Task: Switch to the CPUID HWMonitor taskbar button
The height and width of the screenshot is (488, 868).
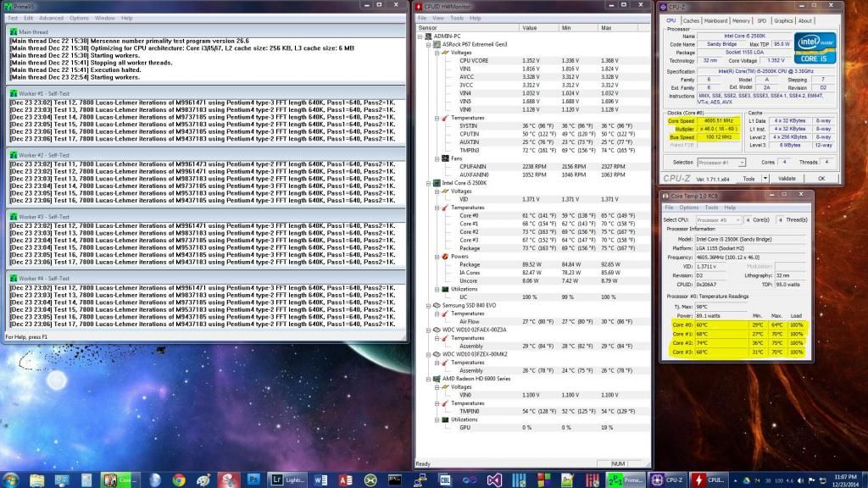Action: point(709,480)
